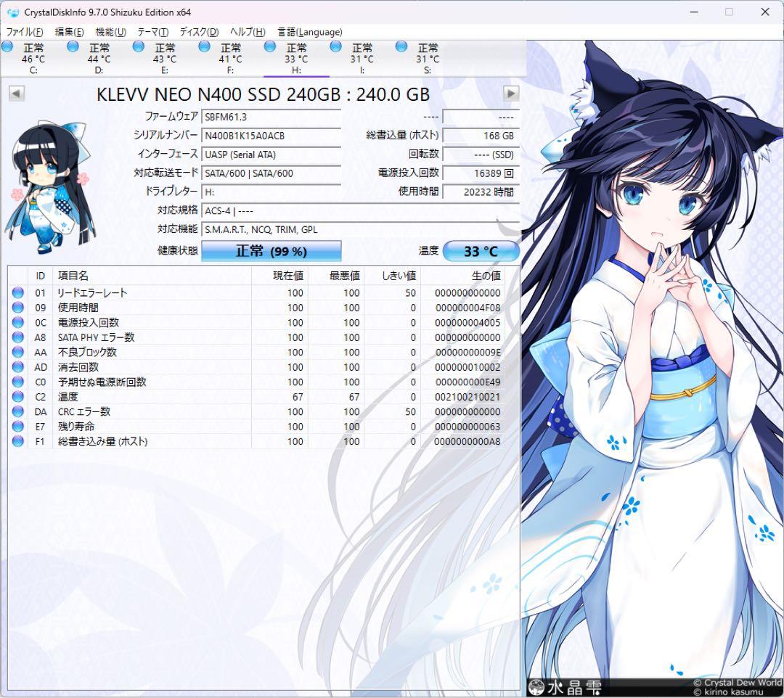Click raw value 00000000009E
784x698 pixels.
click(467, 352)
